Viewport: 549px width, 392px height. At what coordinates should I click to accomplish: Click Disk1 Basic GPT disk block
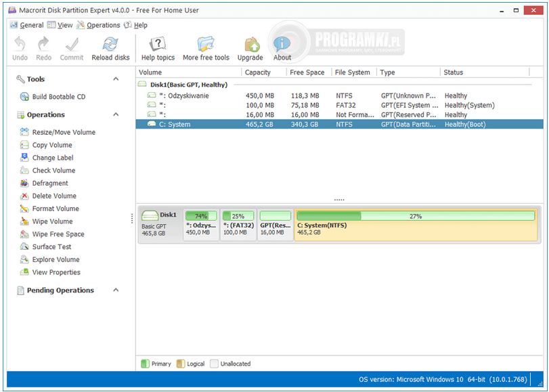click(x=160, y=225)
